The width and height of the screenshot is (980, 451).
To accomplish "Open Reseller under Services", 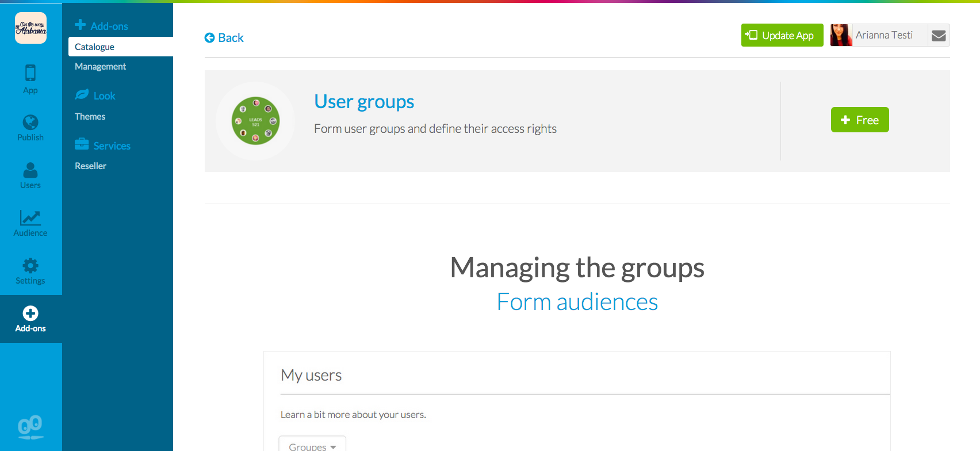I will point(91,166).
